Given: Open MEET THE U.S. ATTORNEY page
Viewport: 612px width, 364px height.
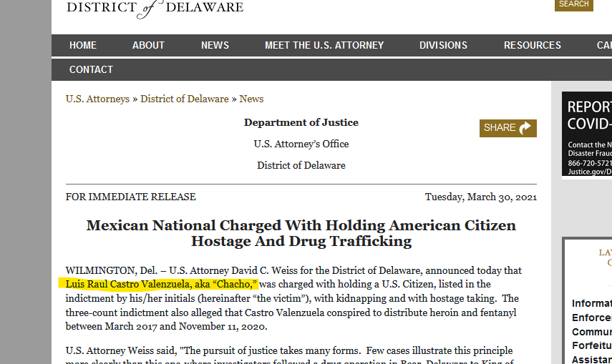Looking at the screenshot, I should 324,45.
